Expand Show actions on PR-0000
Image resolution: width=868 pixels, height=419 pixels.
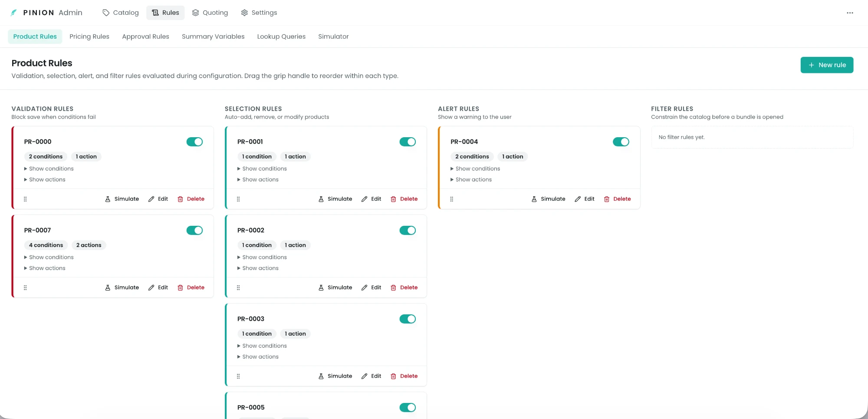[45, 179]
